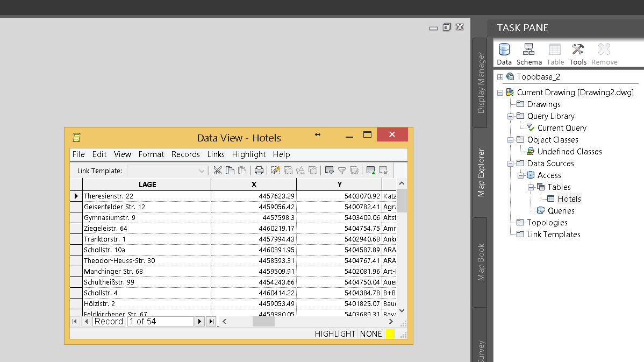Open the Help menu in Data View

(281, 154)
